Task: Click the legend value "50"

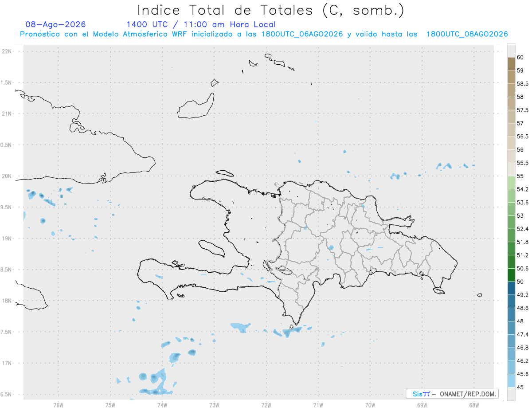Action: (520, 282)
